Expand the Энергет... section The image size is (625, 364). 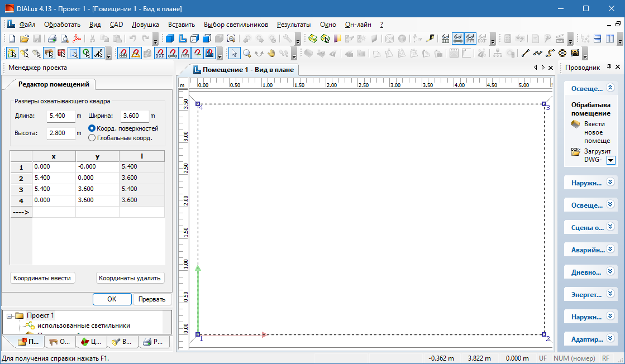(x=610, y=294)
